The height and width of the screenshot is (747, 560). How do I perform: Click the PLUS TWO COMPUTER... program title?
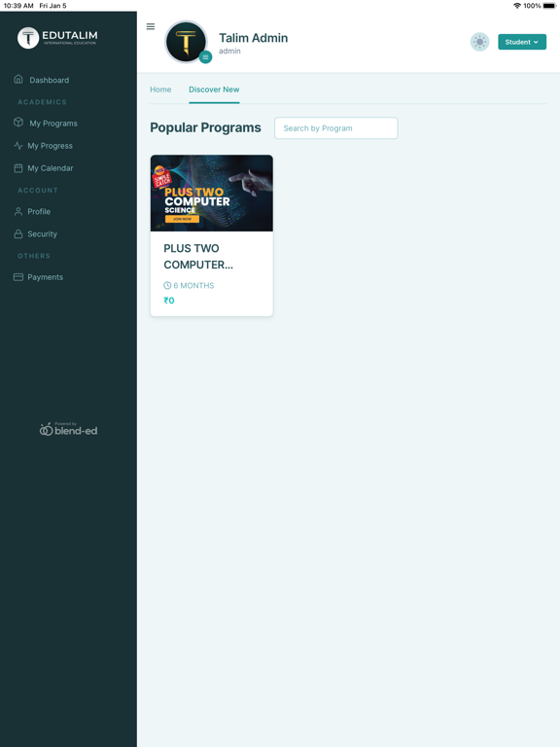coord(198,257)
